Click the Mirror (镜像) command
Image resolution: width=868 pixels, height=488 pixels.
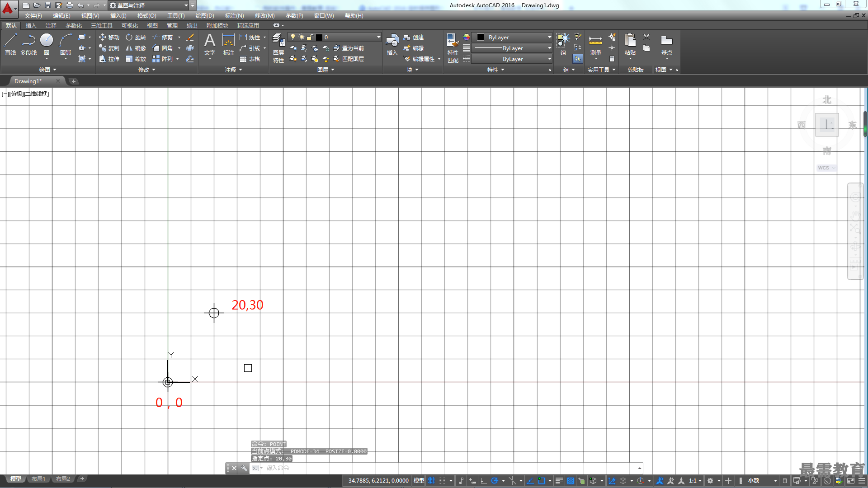click(x=136, y=48)
